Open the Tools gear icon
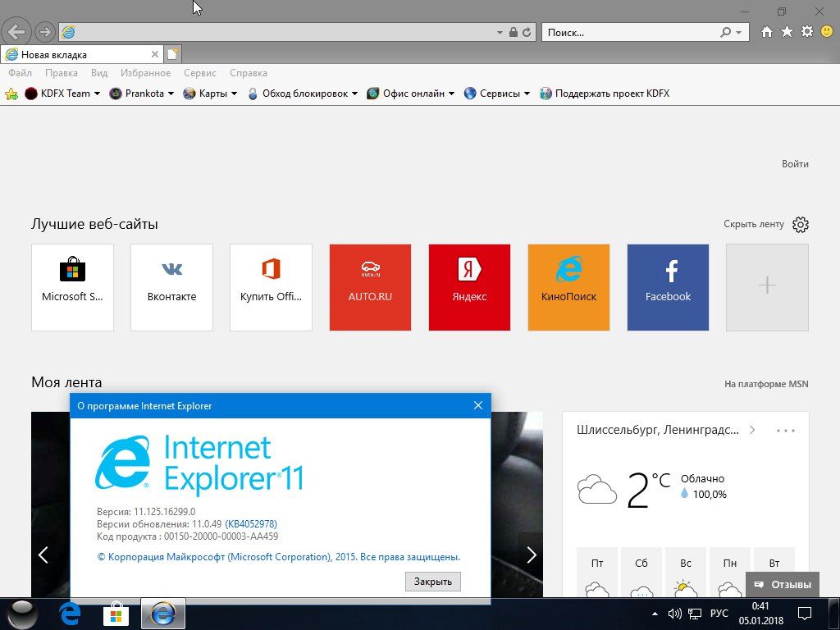 point(807,32)
